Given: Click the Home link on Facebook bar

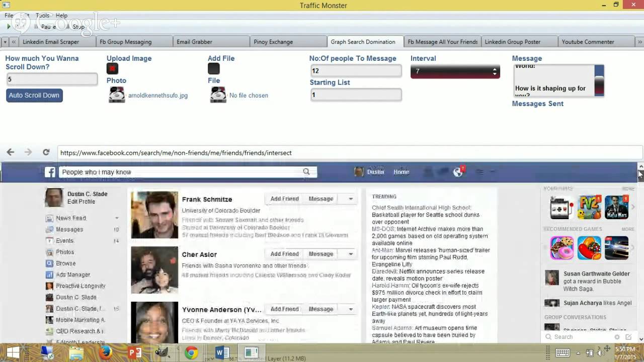Looking at the screenshot, I should (401, 172).
